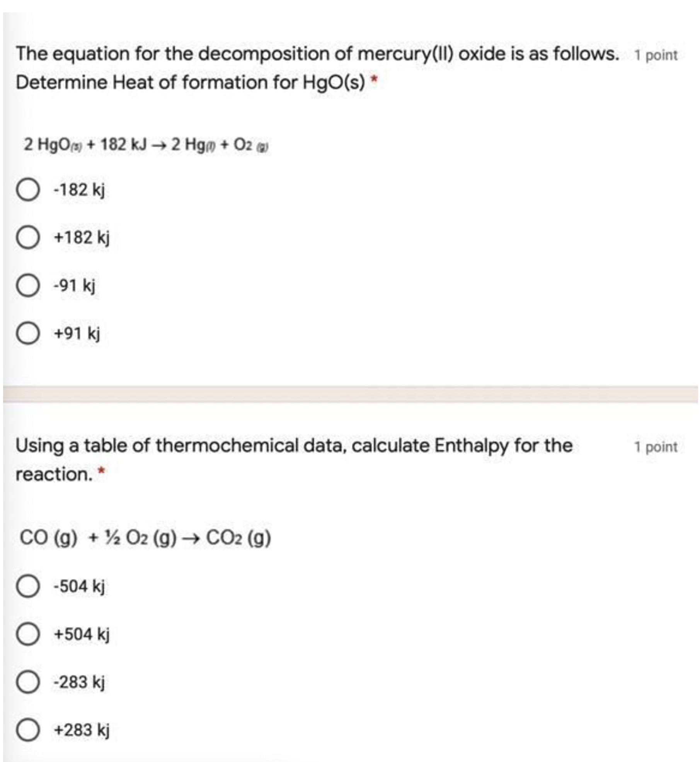Click the 2 HgO + 182 kJ equation image
The image size is (700, 762).
point(146,145)
